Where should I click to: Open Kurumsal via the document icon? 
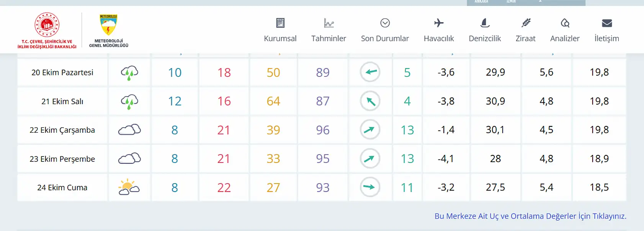280,23
